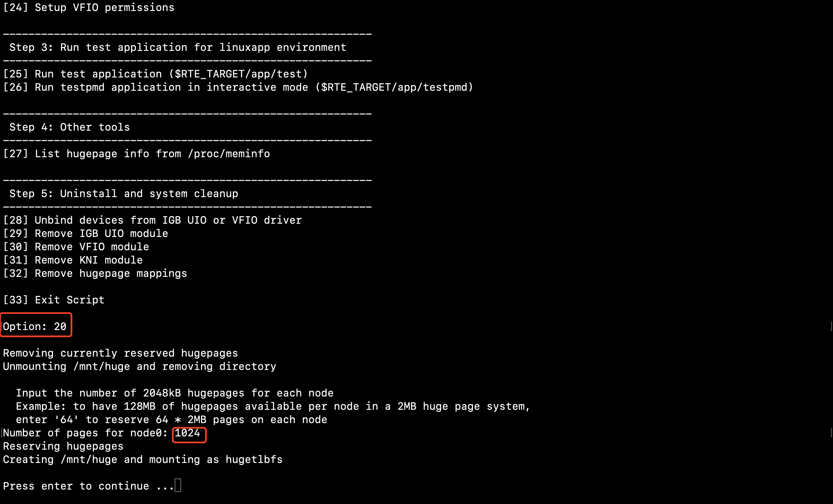Click the 'Step 3: Run test application' heading

point(178,47)
